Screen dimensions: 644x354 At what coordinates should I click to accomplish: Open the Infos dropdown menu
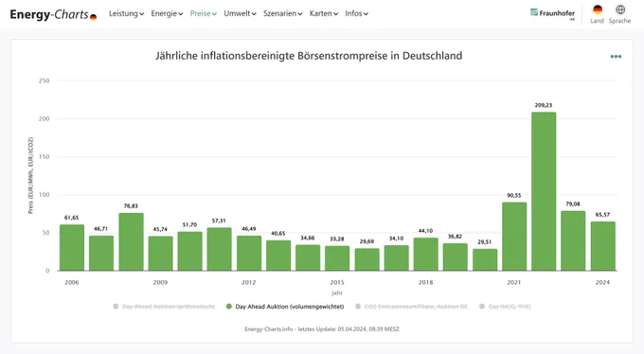(x=356, y=13)
